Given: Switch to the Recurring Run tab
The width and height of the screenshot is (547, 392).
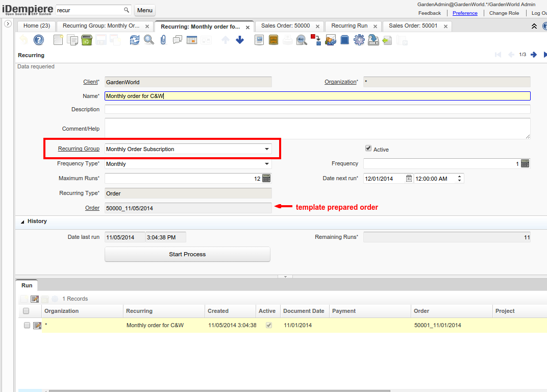Looking at the screenshot, I should pos(349,26).
